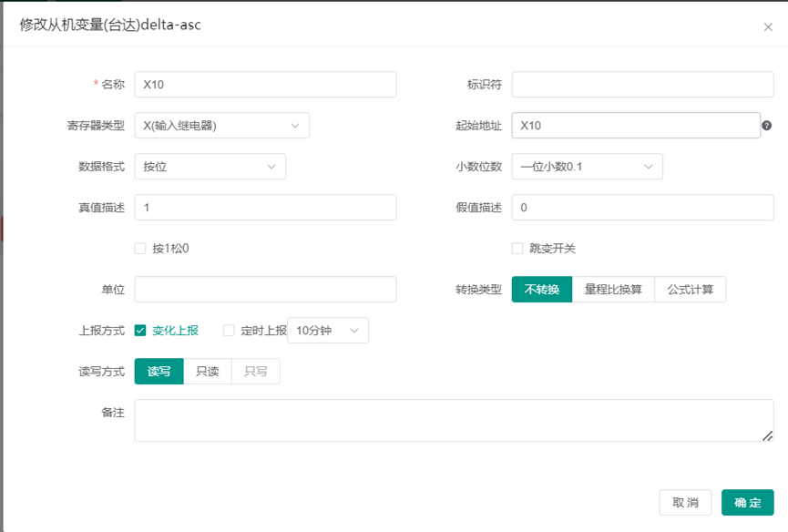Click the 名称 input containing X10
The width and height of the screenshot is (788, 532).
[x=265, y=85]
